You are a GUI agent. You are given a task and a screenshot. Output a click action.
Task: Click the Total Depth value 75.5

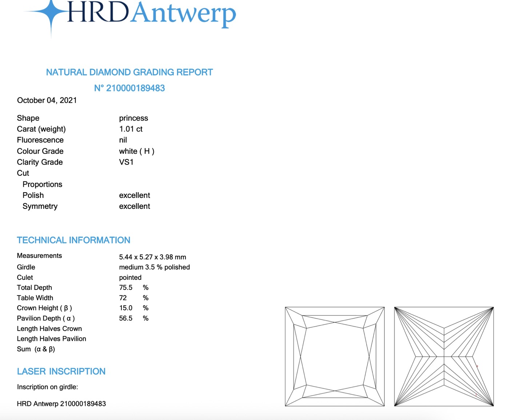point(125,287)
